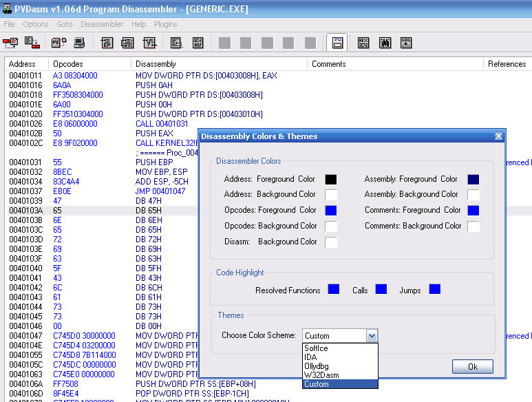532x402 pixels.
Task: Click the 101 binary toolbar icon
Action: [406, 43]
